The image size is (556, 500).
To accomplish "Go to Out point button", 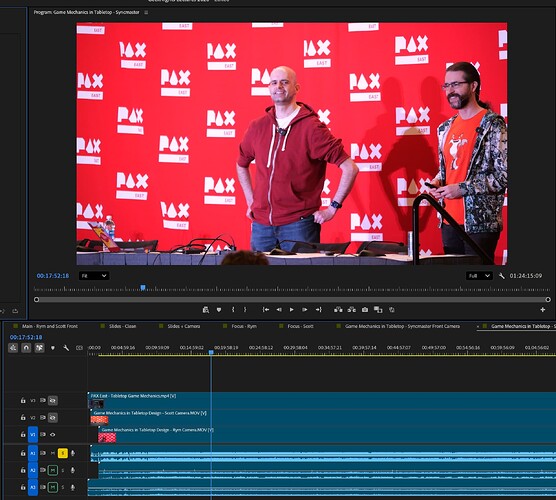I will click(318, 310).
